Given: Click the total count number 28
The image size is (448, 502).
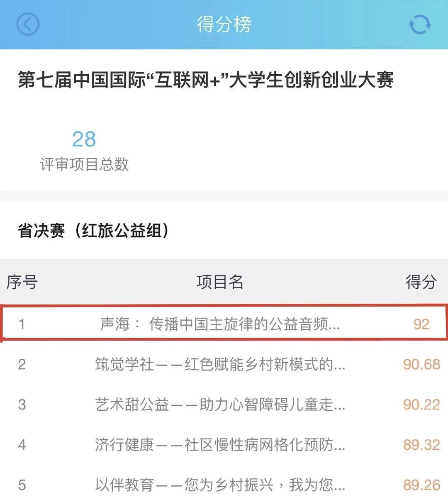Looking at the screenshot, I should [x=84, y=139].
